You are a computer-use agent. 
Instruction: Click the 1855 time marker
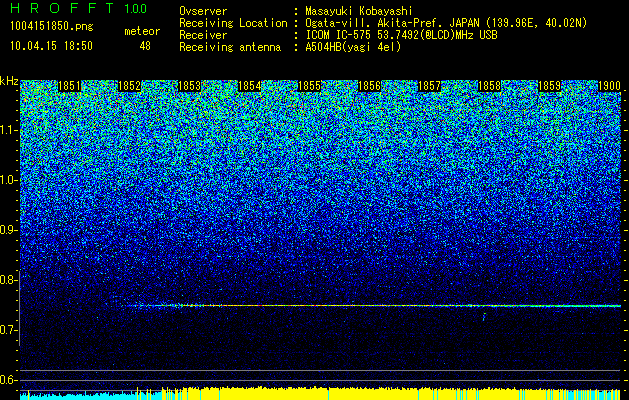(x=309, y=86)
